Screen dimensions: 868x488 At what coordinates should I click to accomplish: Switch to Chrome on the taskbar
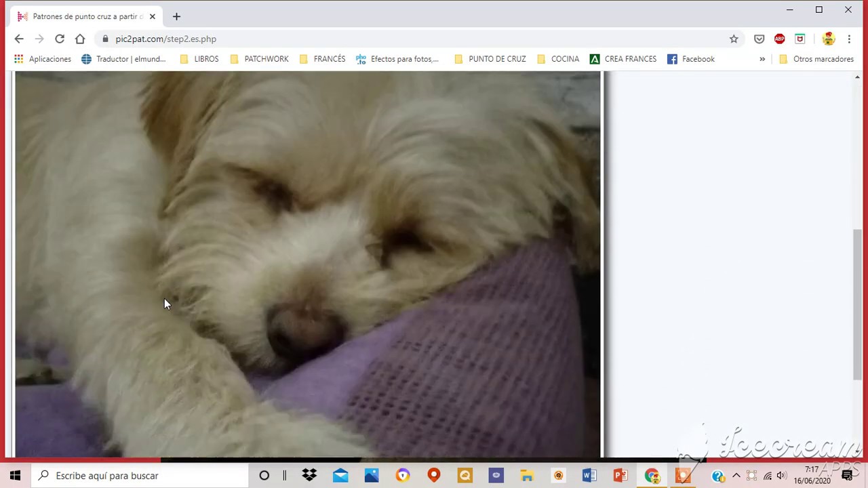click(652, 476)
